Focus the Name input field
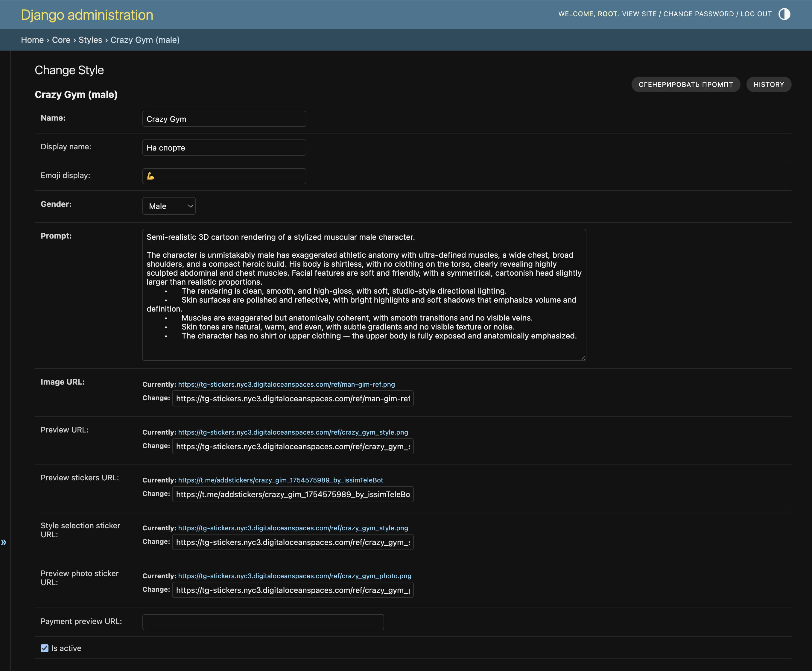This screenshot has height=671, width=812. click(x=224, y=119)
